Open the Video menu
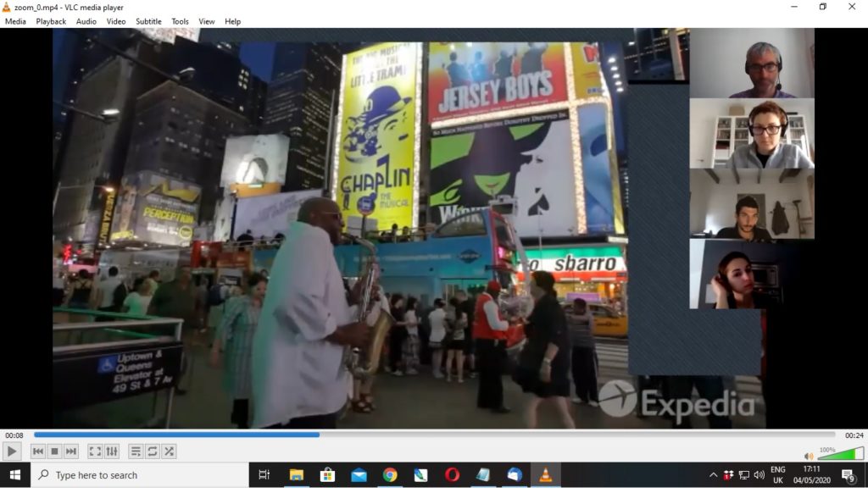 (x=115, y=21)
